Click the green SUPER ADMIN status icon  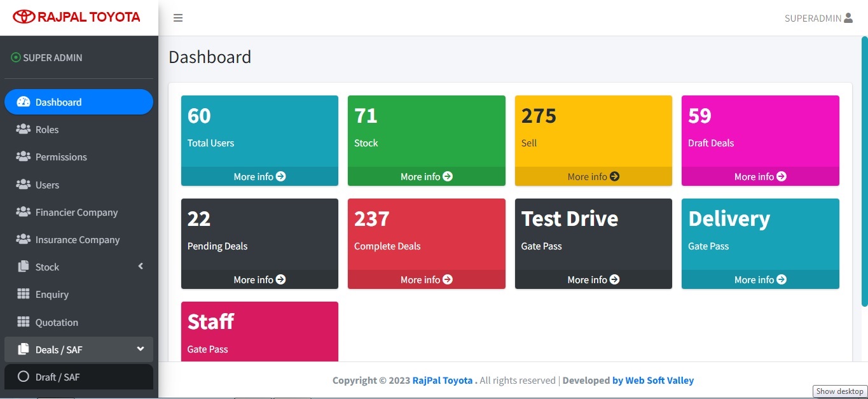(16, 57)
